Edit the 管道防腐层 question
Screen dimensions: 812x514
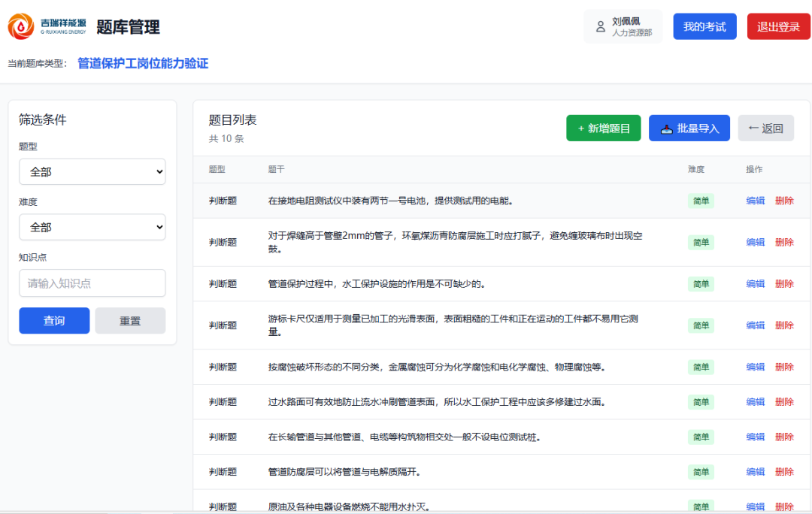tap(755, 472)
